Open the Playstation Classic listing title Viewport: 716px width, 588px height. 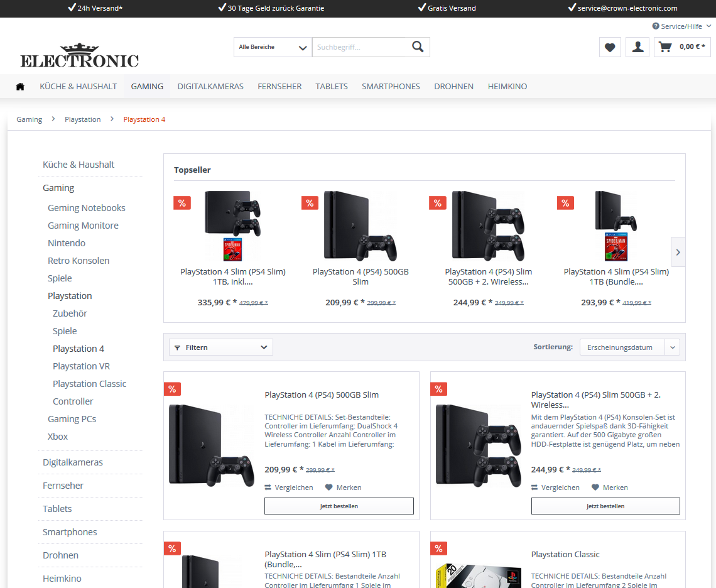click(565, 554)
